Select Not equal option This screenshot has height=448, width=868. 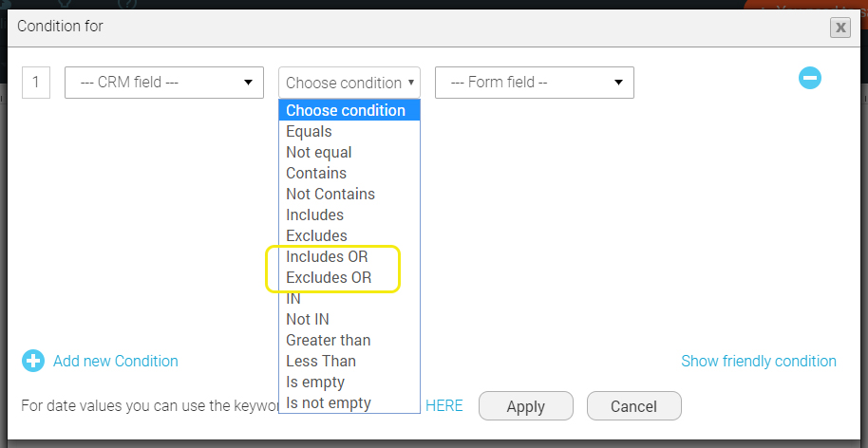pyautogui.click(x=349, y=152)
